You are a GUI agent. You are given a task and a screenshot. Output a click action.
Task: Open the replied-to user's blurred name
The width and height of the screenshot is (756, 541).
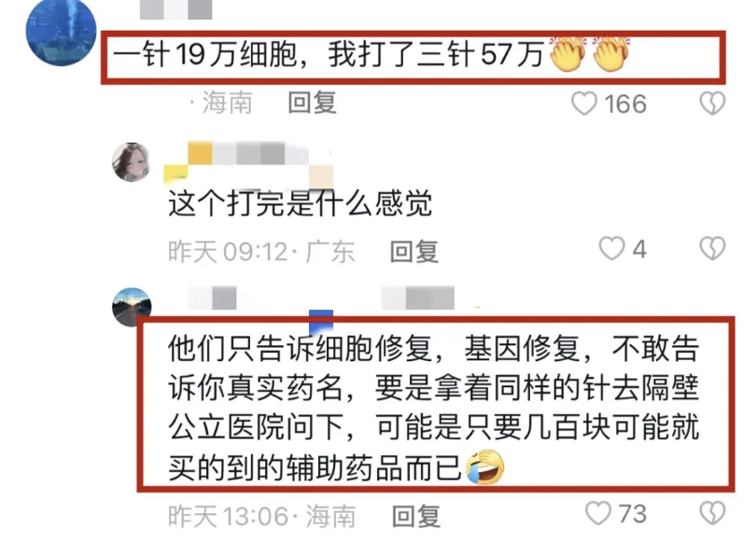418,298
